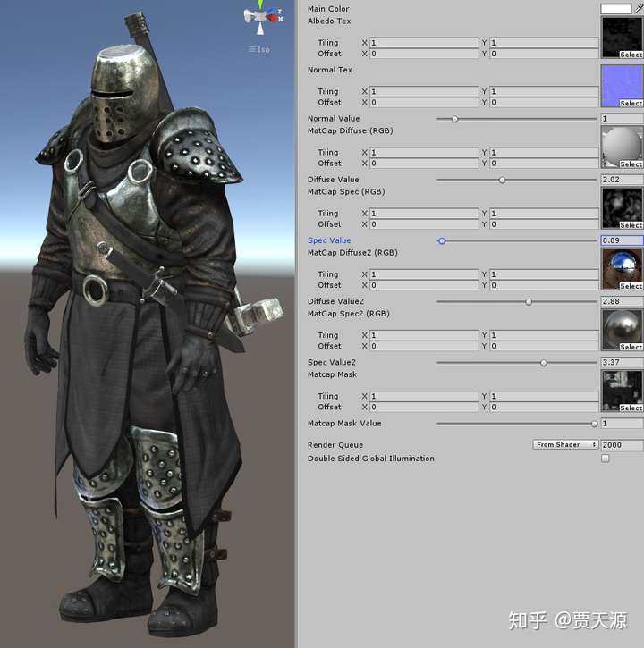Adjust the Normal Value slider handle
This screenshot has height=648, width=644.
click(x=454, y=119)
